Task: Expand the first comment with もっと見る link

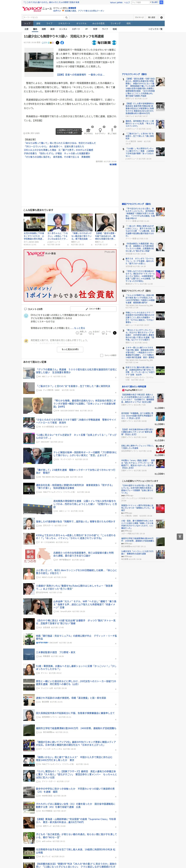Action: coord(80,328)
